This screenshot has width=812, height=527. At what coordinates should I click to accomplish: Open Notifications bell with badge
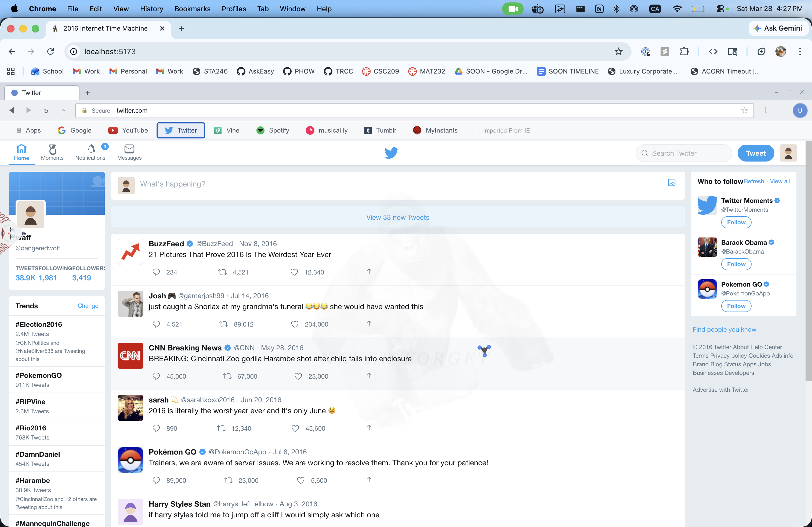tap(91, 149)
